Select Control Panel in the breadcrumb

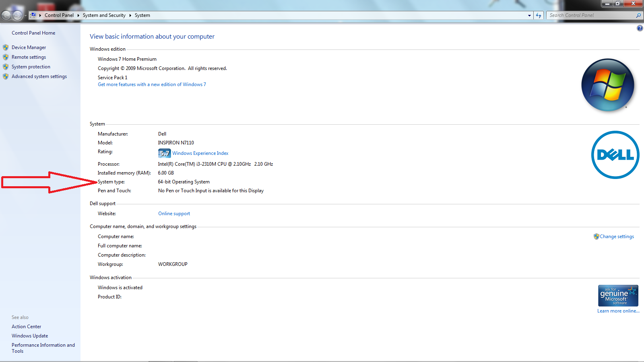59,15
